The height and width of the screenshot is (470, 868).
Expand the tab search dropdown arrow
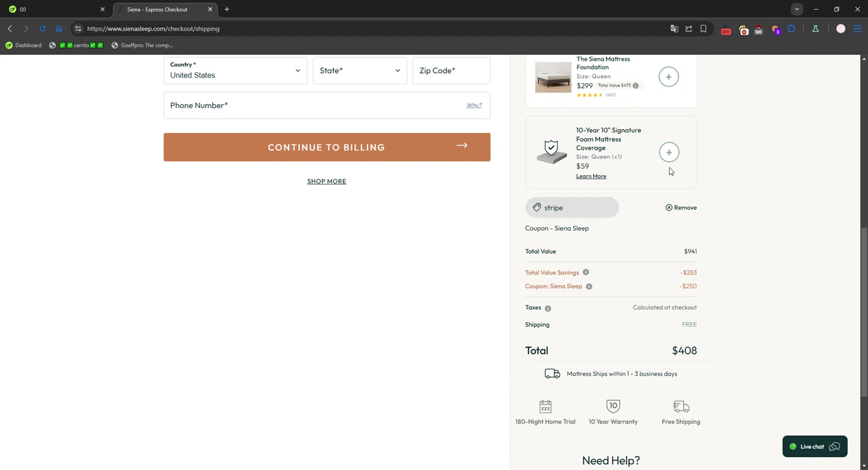[797, 9]
